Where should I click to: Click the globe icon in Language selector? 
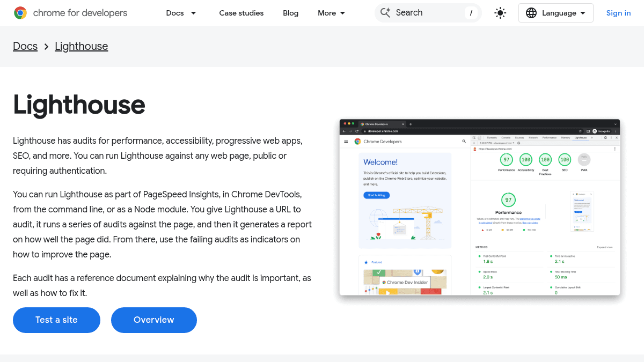coord(531,13)
